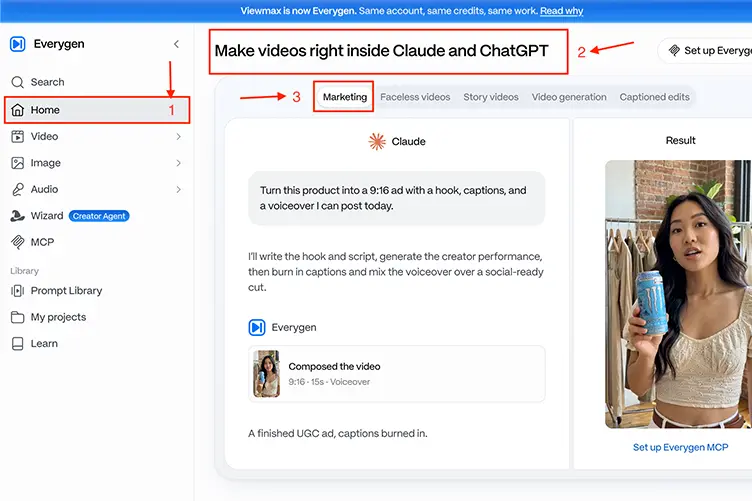
Task: Click the main headline about Claude and ChatGPT
Action: click(x=381, y=51)
